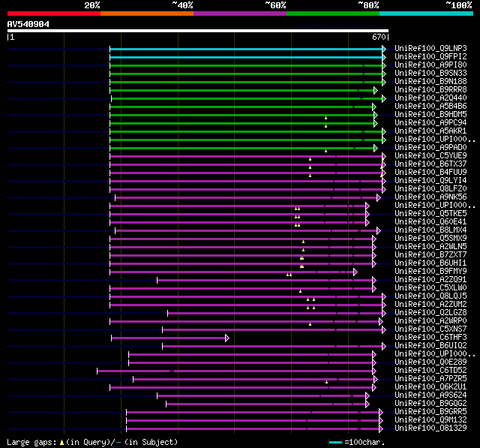The height and width of the screenshot is (448, 480).
Task: Open the UniRef100_A9NK56 hit
Action: (x=430, y=197)
